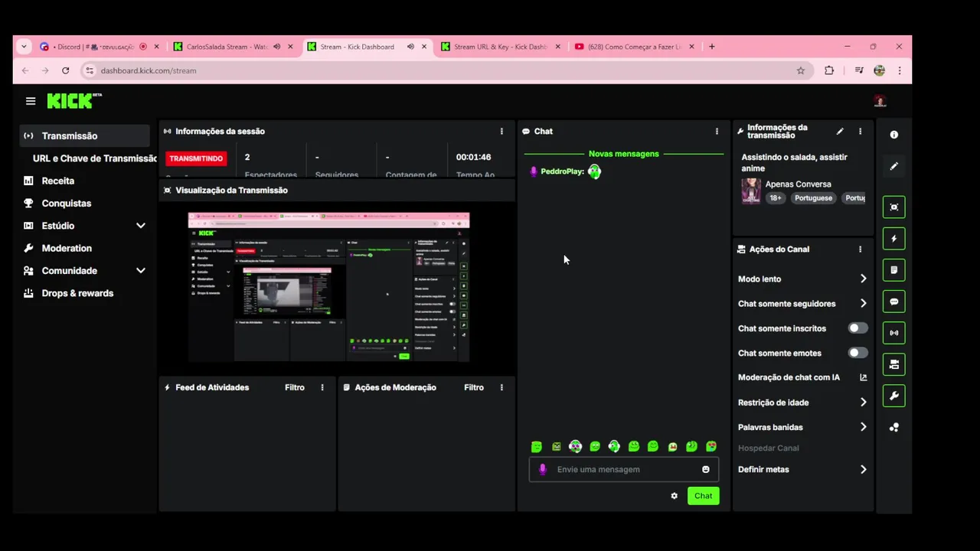Toggle the document widget icon in the right sidebar
The width and height of the screenshot is (980, 551).
(x=893, y=270)
